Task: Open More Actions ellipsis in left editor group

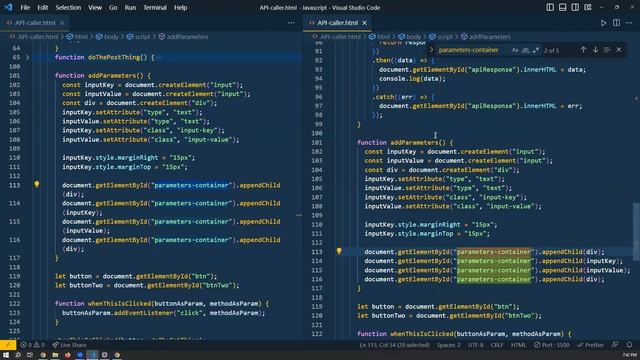Action: point(291,23)
